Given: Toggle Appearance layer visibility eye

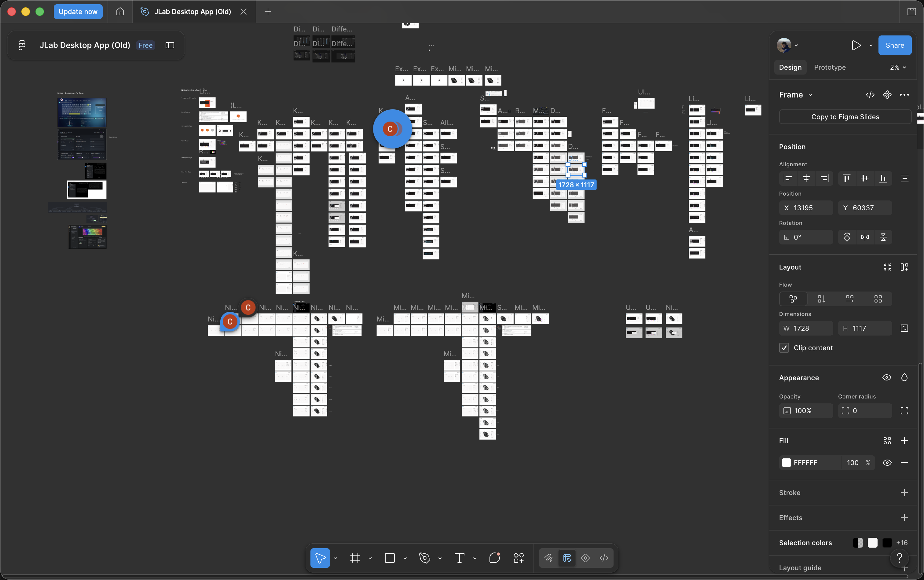Looking at the screenshot, I should point(887,378).
